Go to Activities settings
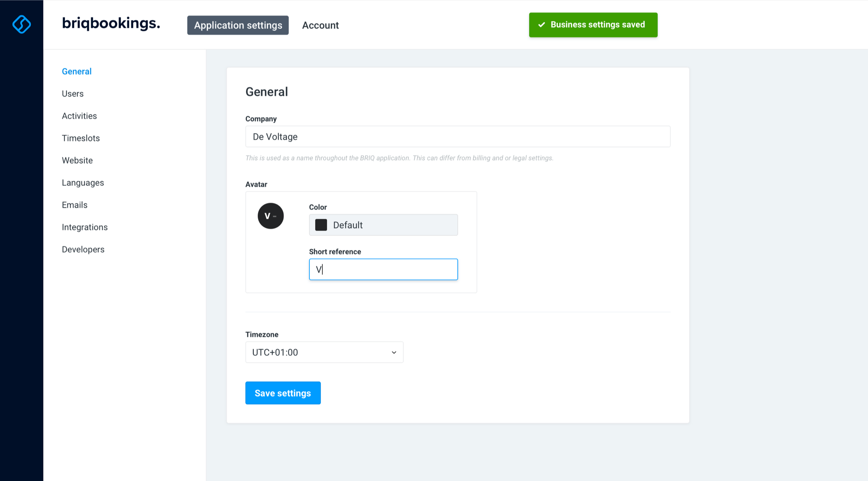The image size is (868, 481). pos(79,116)
